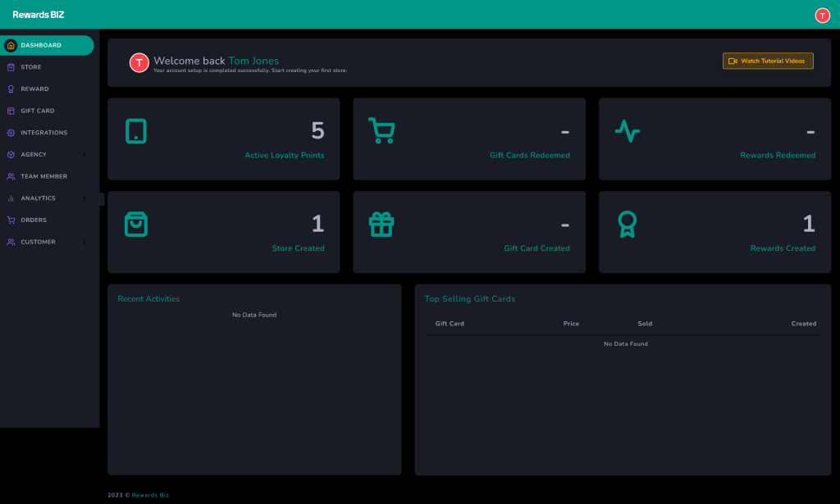
Task: Click the Watch Tutorial Videos button
Action: click(768, 61)
